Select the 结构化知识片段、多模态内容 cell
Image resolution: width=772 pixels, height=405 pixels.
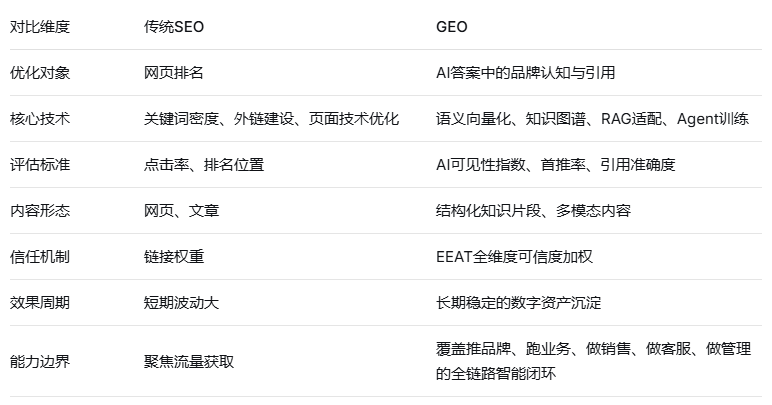tap(534, 211)
